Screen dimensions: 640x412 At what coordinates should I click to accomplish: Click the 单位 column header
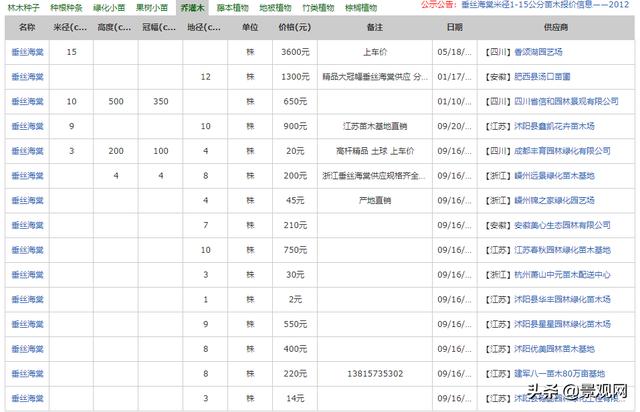(250, 27)
